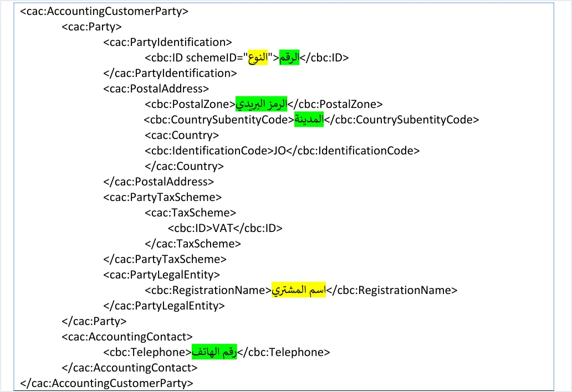Viewport: 572px width, 392px height.
Task: Click the cbc:IdentificationCode JO line
Action: pos(282,151)
